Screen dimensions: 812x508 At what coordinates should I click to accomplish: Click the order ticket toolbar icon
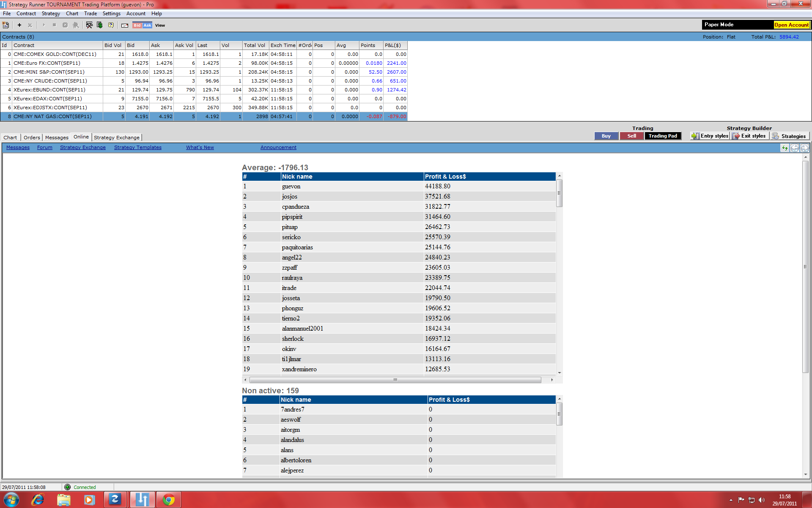point(125,25)
